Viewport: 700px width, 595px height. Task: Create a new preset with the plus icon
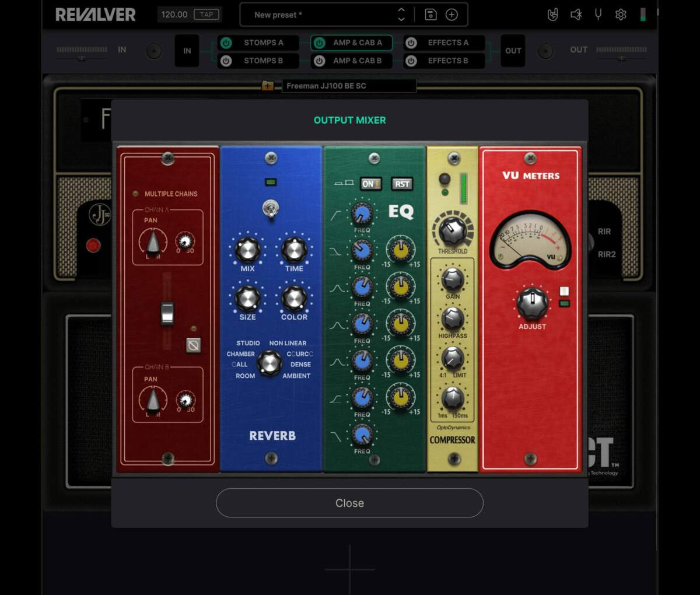point(452,14)
